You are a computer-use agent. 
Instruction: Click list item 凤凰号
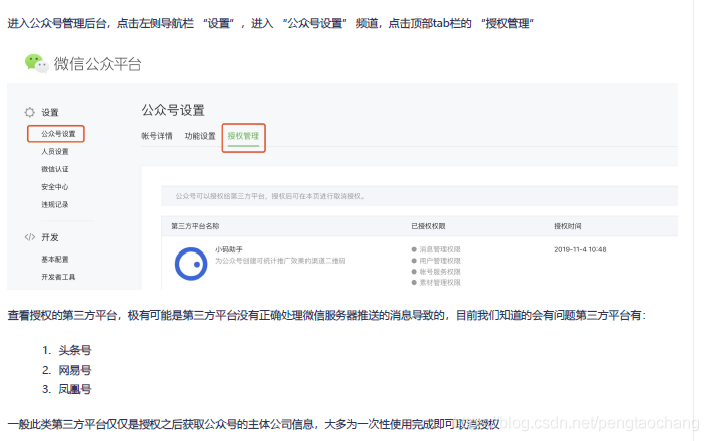(x=75, y=389)
